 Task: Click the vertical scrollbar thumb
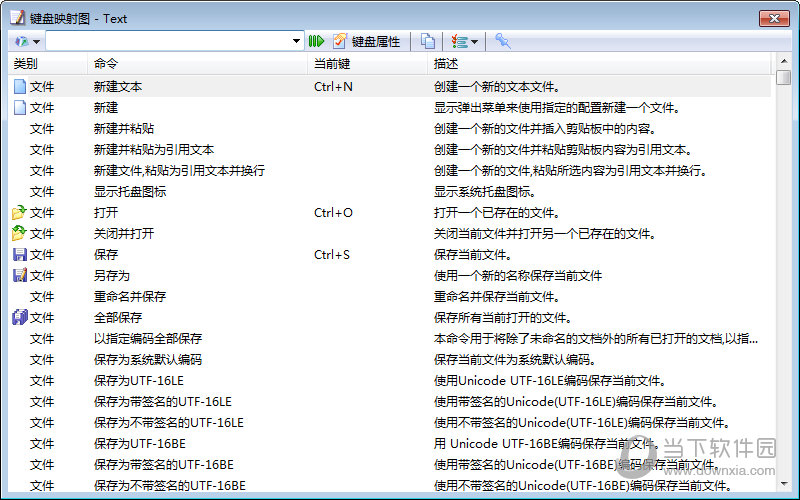pyautogui.click(x=784, y=78)
